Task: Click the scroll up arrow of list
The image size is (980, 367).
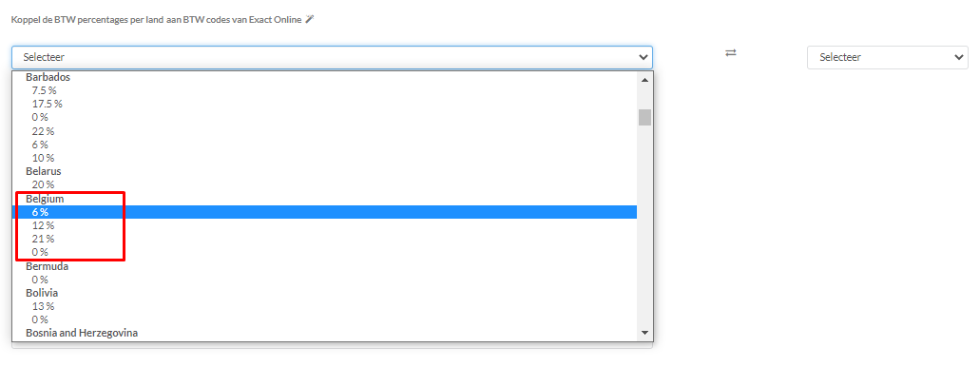Action: coord(644,79)
